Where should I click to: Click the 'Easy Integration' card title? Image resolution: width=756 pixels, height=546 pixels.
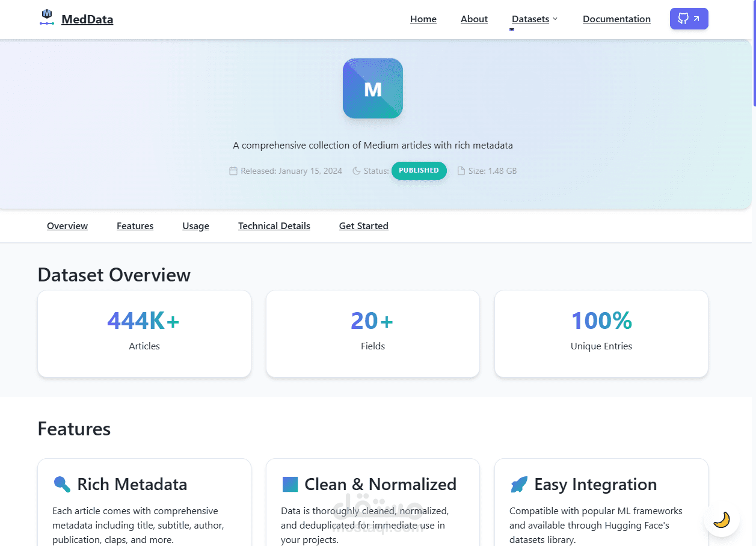coord(595,484)
